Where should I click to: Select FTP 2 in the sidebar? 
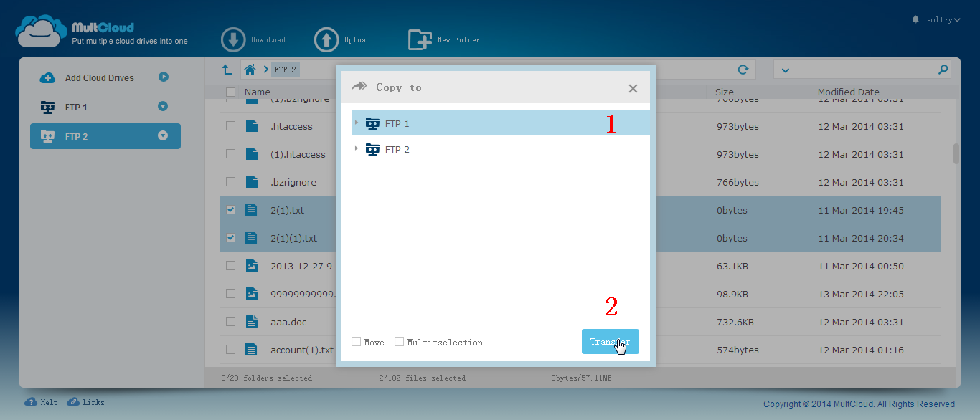click(x=105, y=136)
